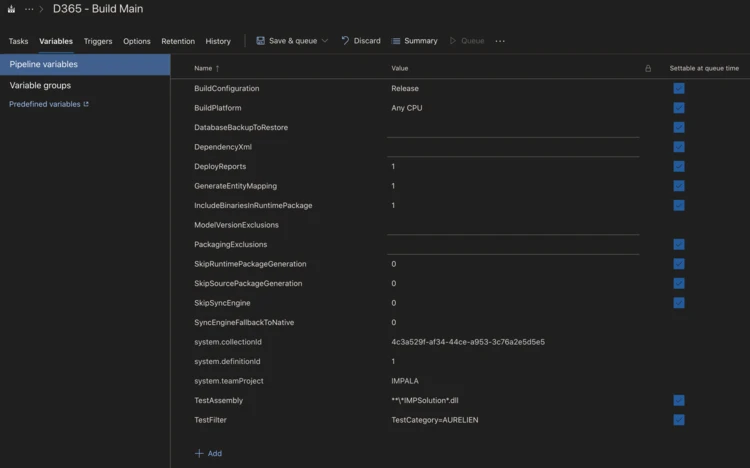This screenshot has width=750, height=468.
Task: Edit the TestAssembly value field
Action: click(x=512, y=401)
